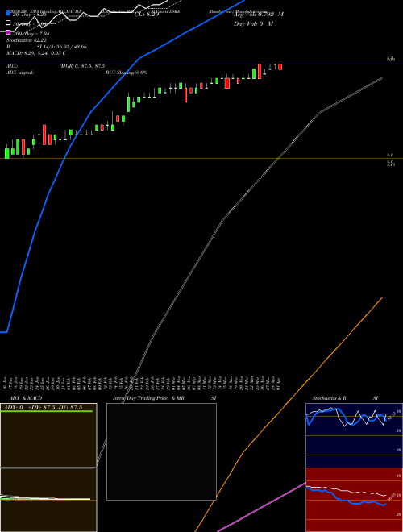Click the 'Stochastics & R' panel title
The image size is (403, 532).
329,398
